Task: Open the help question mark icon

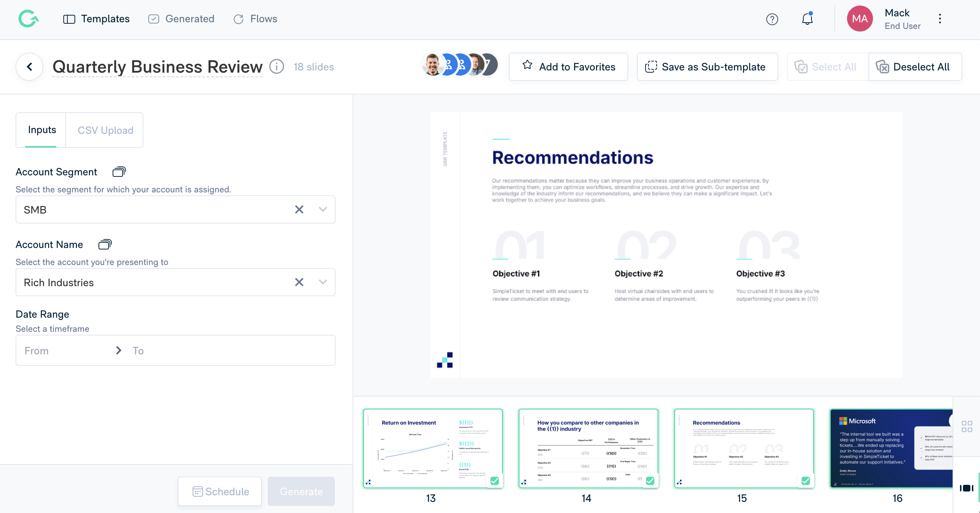Action: click(771, 19)
